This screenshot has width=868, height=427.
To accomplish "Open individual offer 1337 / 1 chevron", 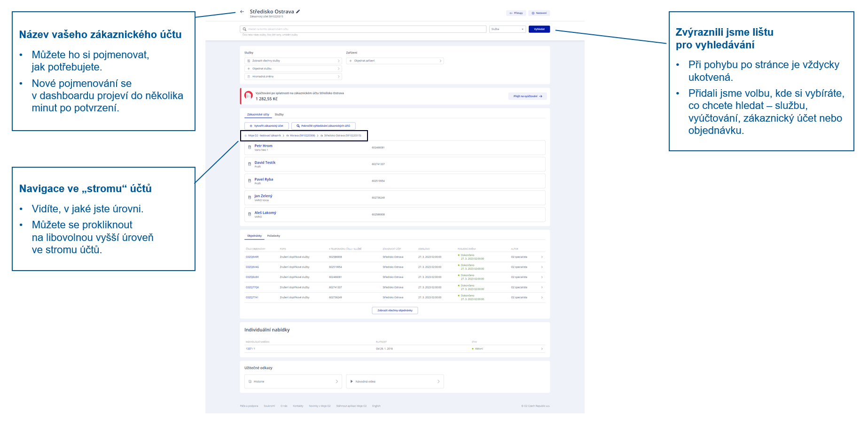I will point(542,349).
